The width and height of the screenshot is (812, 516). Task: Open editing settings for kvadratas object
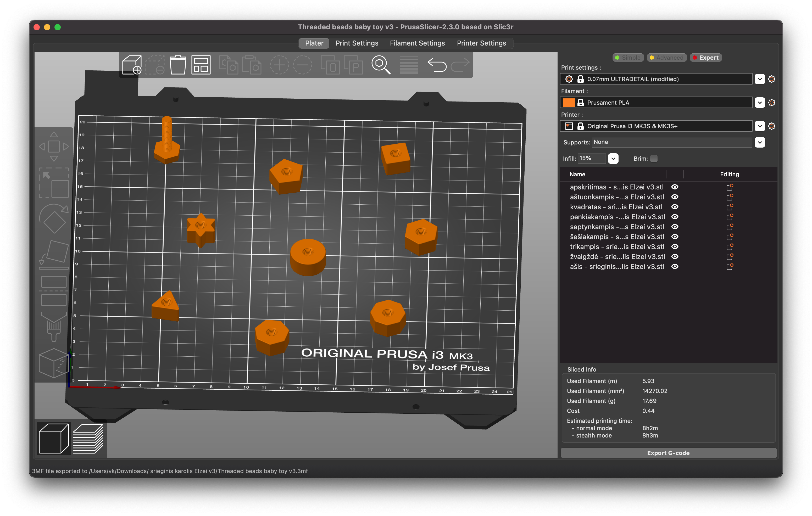pos(729,207)
